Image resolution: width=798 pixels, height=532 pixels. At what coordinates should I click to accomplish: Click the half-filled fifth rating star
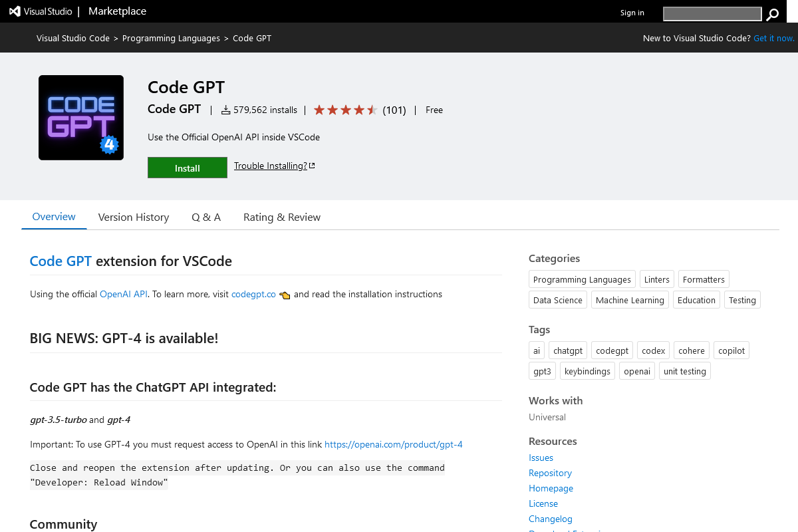pos(372,110)
